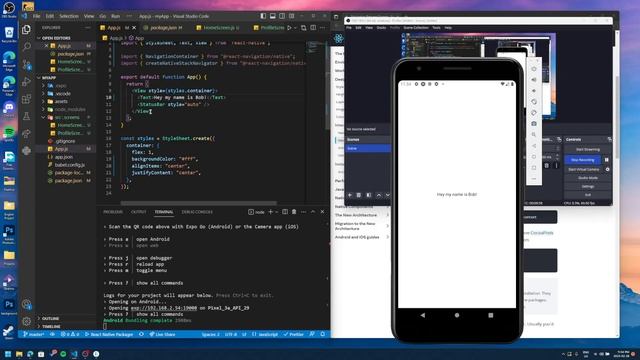Click the remove scene trash icon in OBS

[x=358, y=195]
